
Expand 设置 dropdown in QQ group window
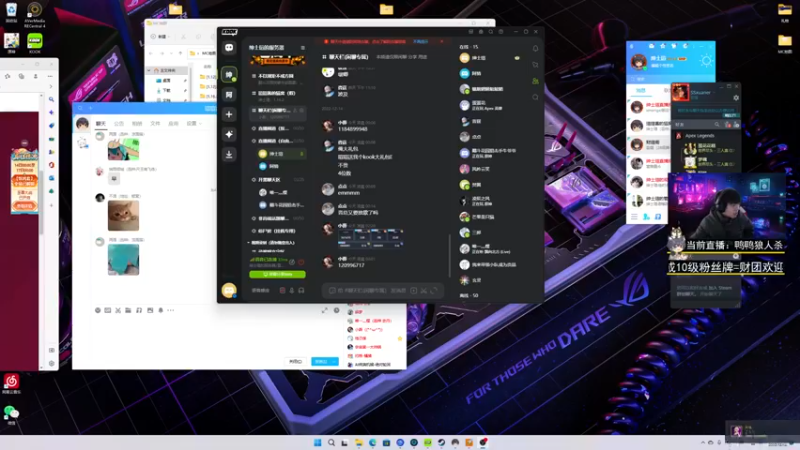[194, 123]
